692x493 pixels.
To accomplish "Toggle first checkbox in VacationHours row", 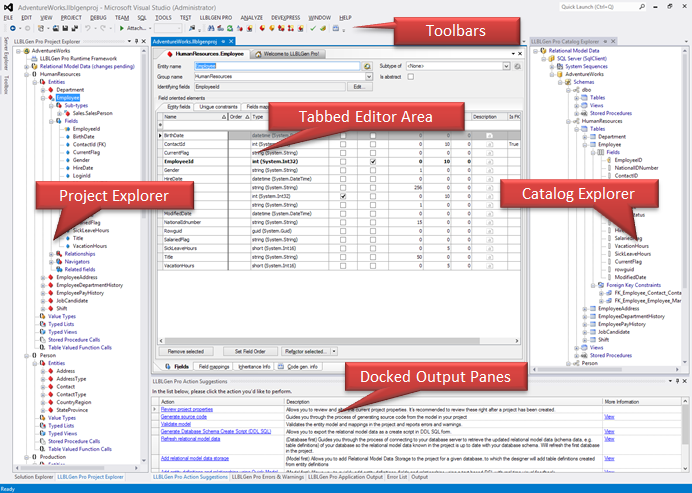I will tap(343, 266).
